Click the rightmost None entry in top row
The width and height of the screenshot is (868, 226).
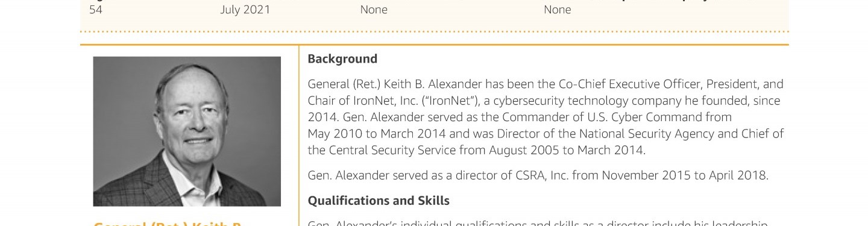pos(558,10)
